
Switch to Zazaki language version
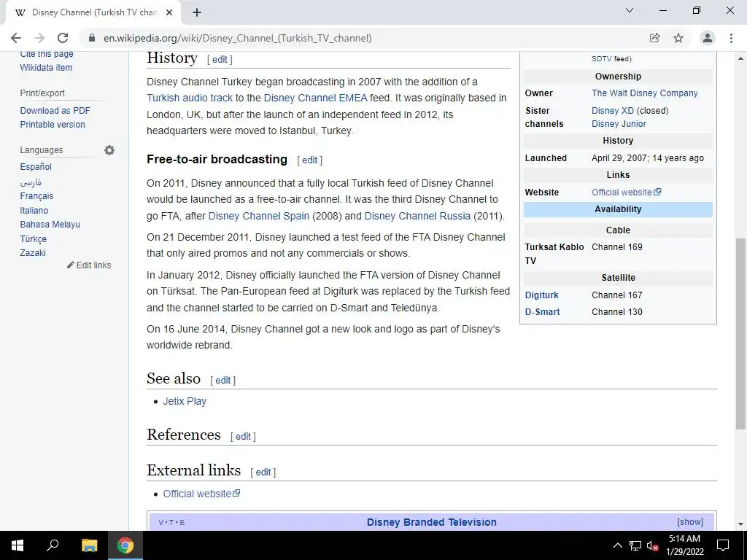coord(33,253)
